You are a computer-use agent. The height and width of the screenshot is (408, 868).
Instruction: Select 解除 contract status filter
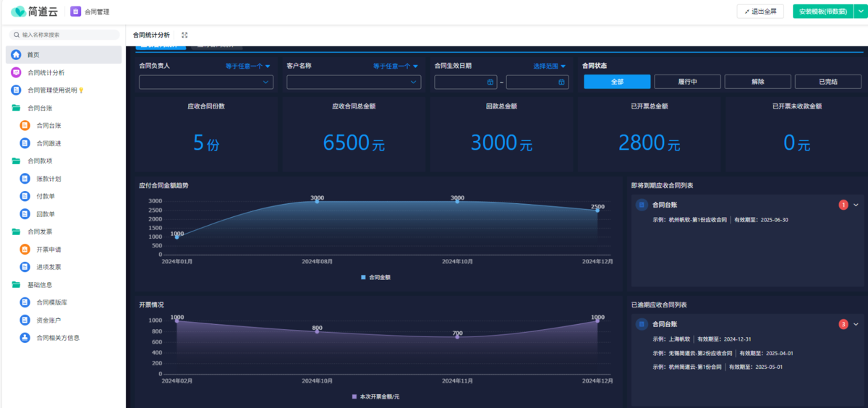tap(757, 82)
